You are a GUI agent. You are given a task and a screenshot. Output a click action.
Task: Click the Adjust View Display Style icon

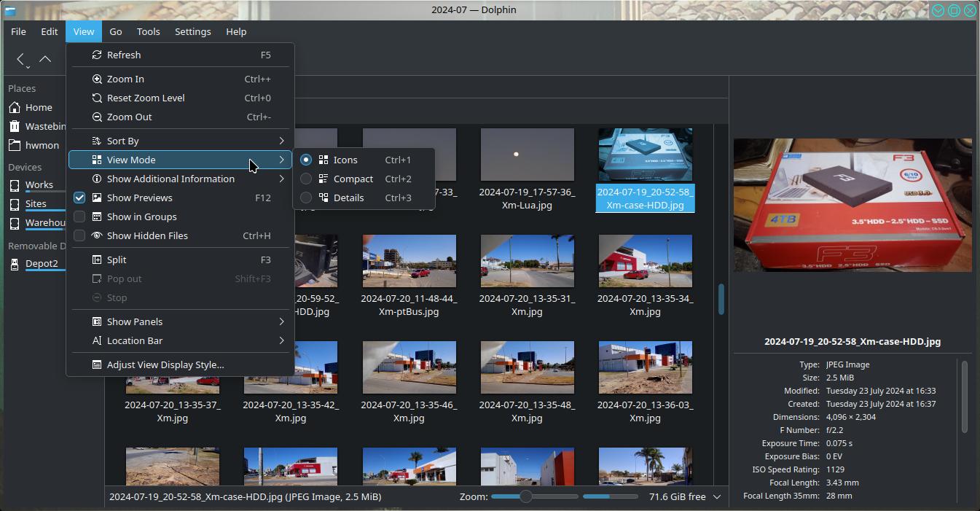tap(97, 364)
